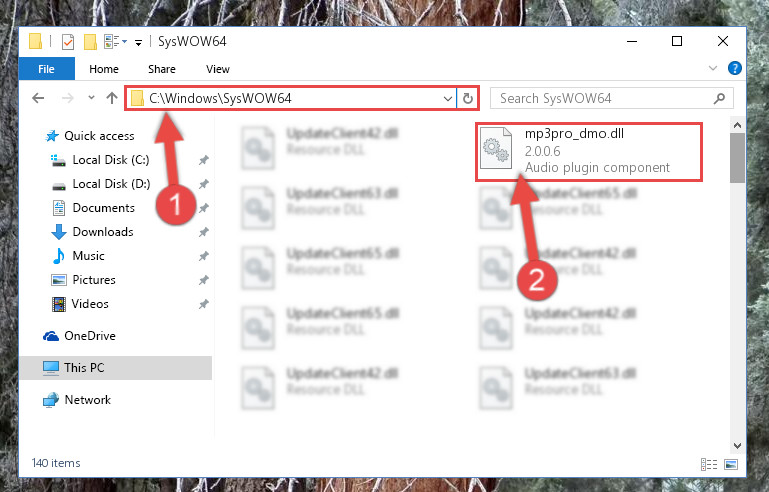Switch to details view layout
769x492 pixels.
(709, 464)
